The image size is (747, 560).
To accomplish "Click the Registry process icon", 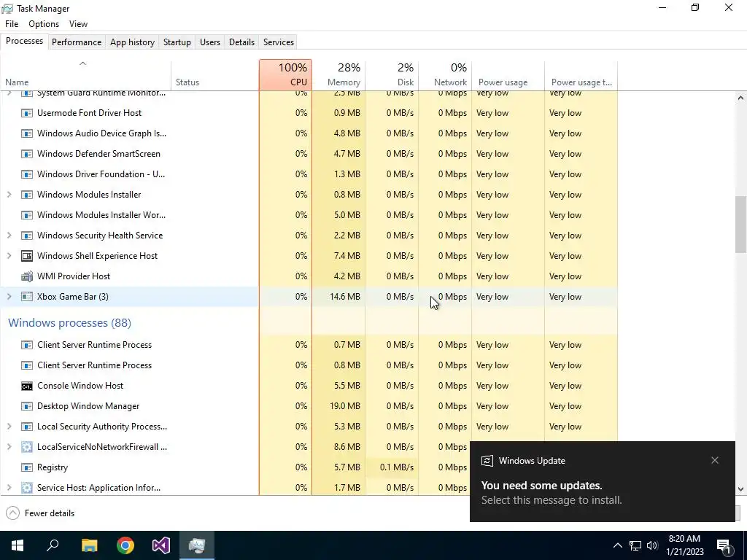I will pyautogui.click(x=27, y=467).
